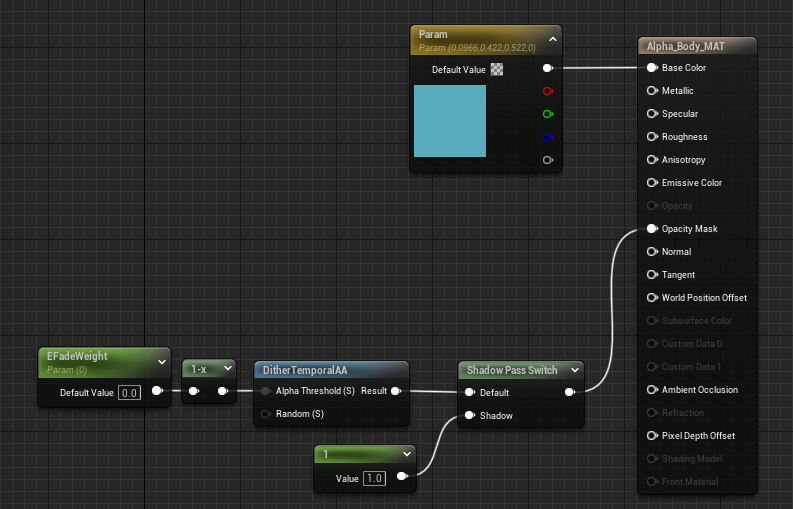Click the large blue color preview
This screenshot has height=509, width=793.
pyautogui.click(x=450, y=121)
